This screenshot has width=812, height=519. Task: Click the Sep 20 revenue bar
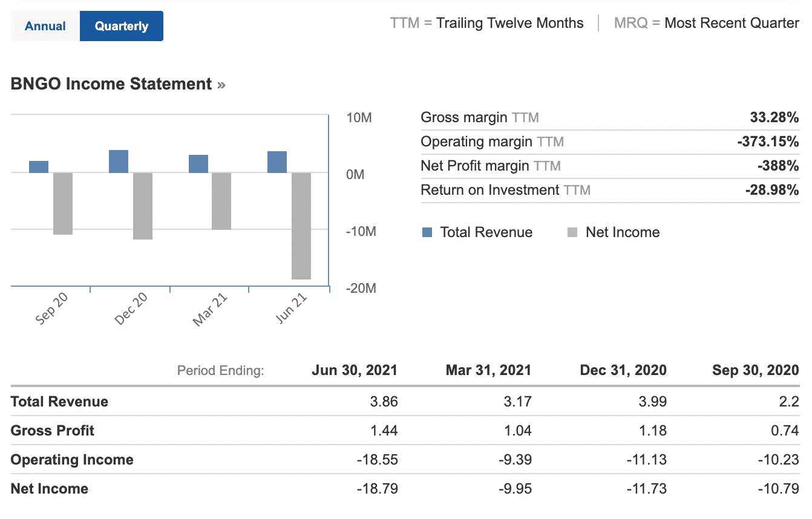pos(39,167)
